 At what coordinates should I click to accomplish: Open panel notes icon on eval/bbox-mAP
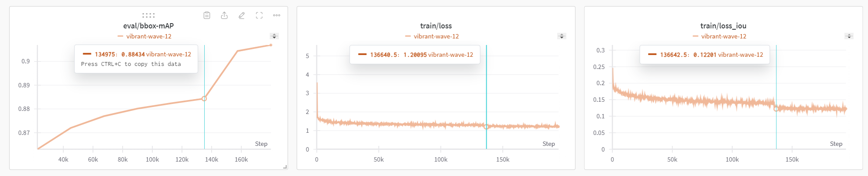tap(207, 15)
